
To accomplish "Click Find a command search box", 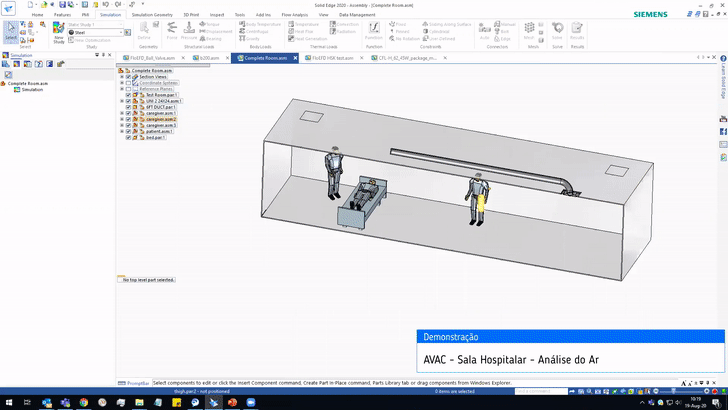I will pyautogui.click(x=541, y=391).
